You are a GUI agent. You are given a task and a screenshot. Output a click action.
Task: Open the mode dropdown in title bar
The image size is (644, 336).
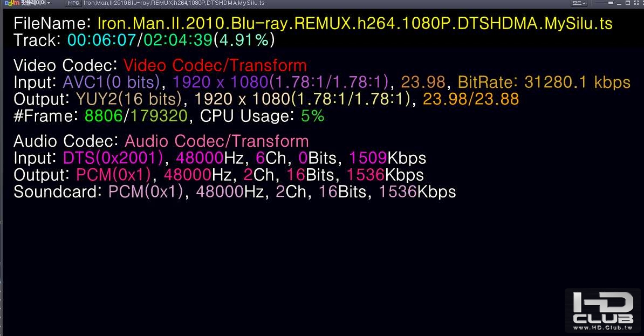579,3
